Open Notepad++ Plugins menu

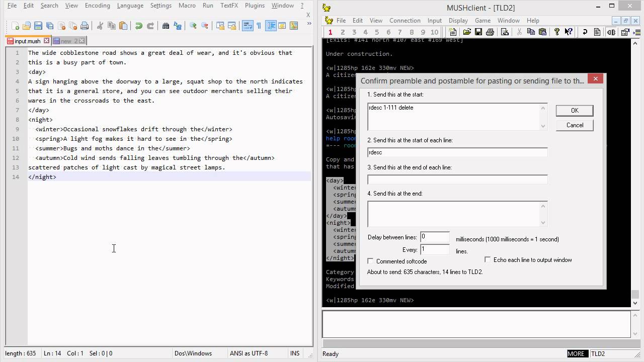point(255,6)
